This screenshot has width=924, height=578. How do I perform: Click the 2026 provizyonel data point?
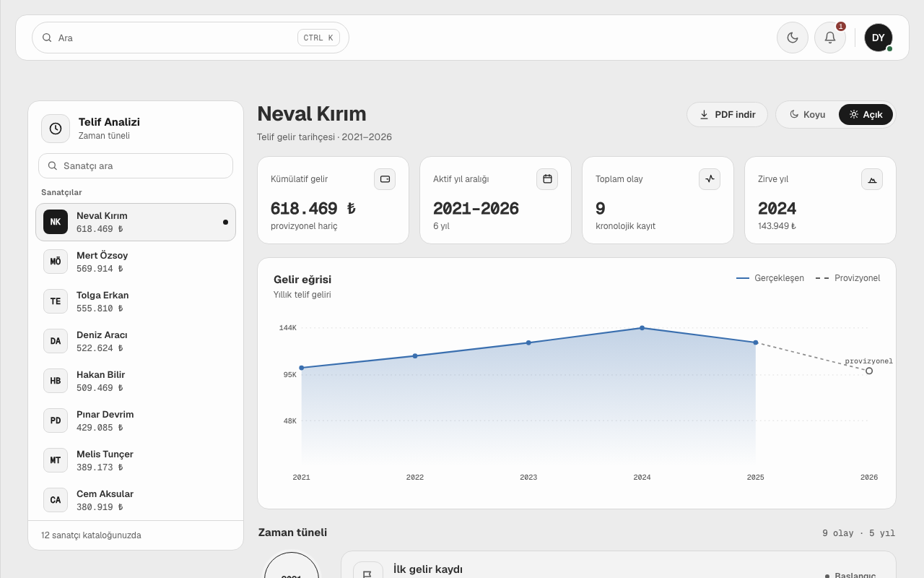point(869,371)
